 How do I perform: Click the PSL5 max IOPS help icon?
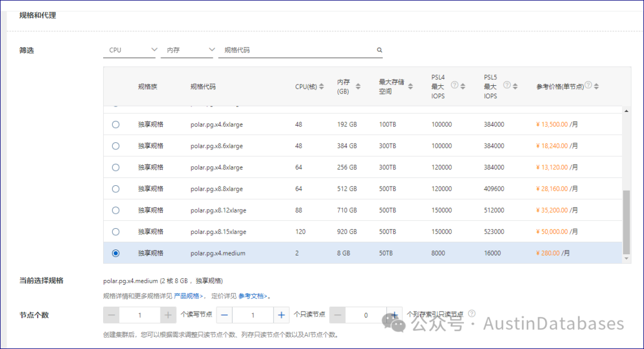(x=507, y=85)
